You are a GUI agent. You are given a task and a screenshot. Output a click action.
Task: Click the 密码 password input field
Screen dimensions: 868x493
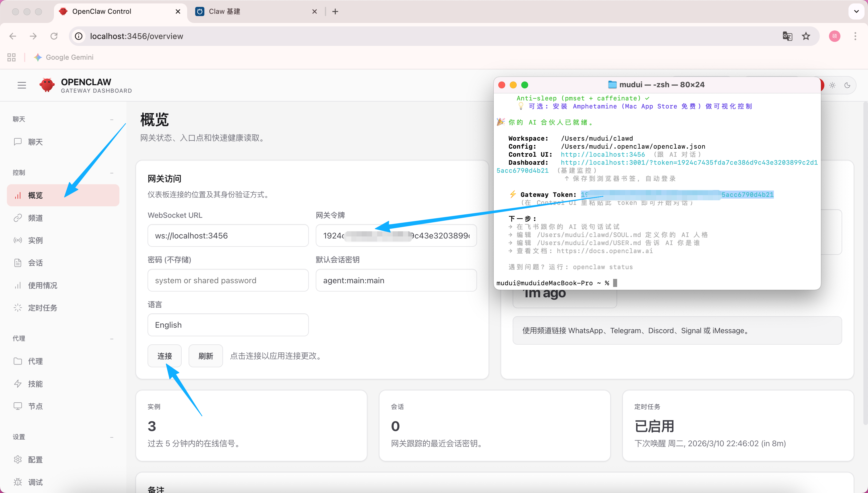228,280
